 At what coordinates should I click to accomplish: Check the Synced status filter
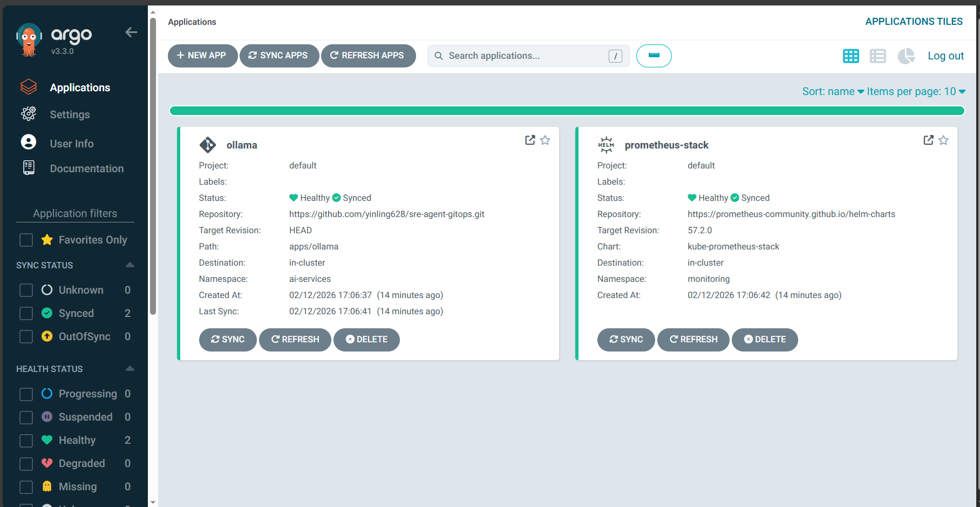pos(26,313)
